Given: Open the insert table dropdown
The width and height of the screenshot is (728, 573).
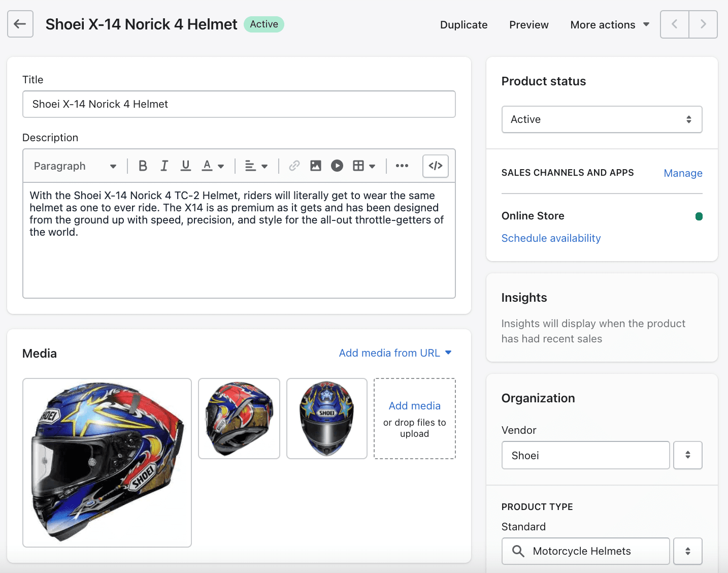Looking at the screenshot, I should (364, 166).
